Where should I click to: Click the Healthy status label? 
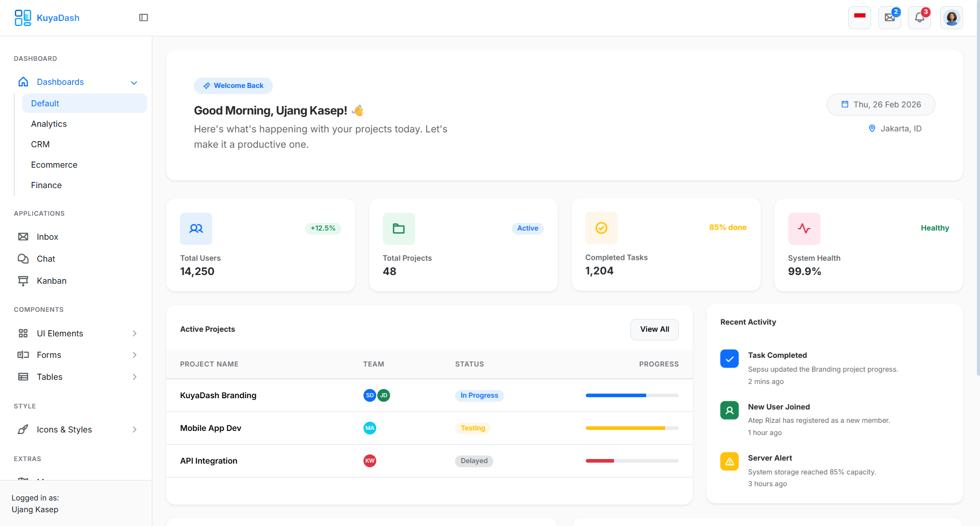pos(935,228)
